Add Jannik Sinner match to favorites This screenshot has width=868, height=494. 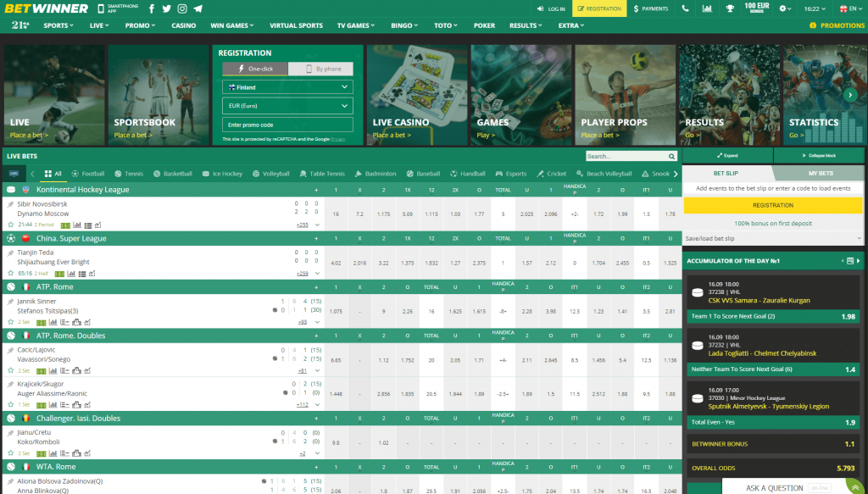(x=10, y=323)
